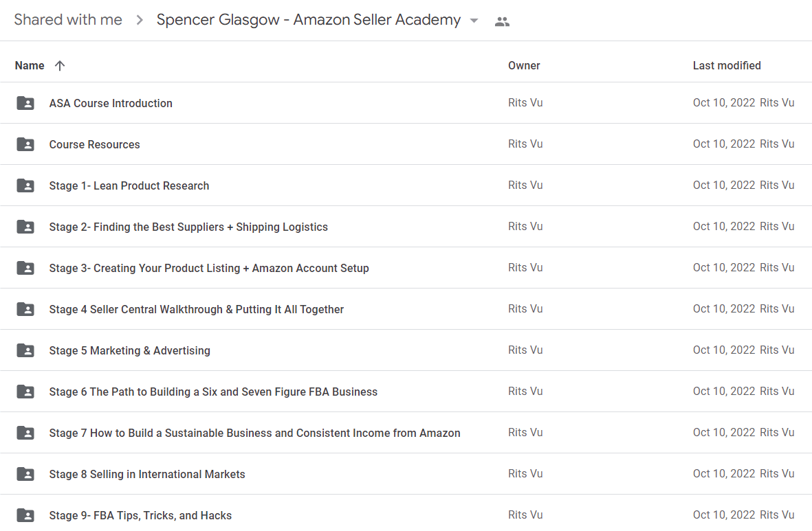Screen dimensions: 812x531
Task: Select Stage 7 Sustainable Business folder name
Action: [x=255, y=433]
